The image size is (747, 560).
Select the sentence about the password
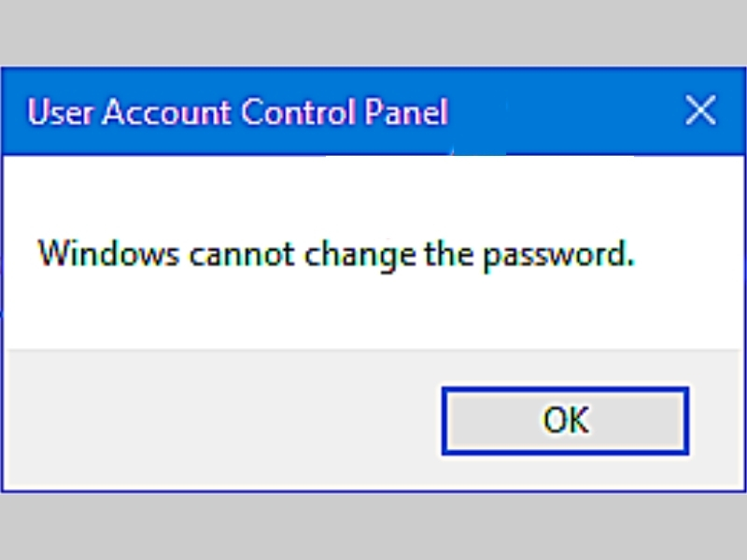tap(336, 254)
